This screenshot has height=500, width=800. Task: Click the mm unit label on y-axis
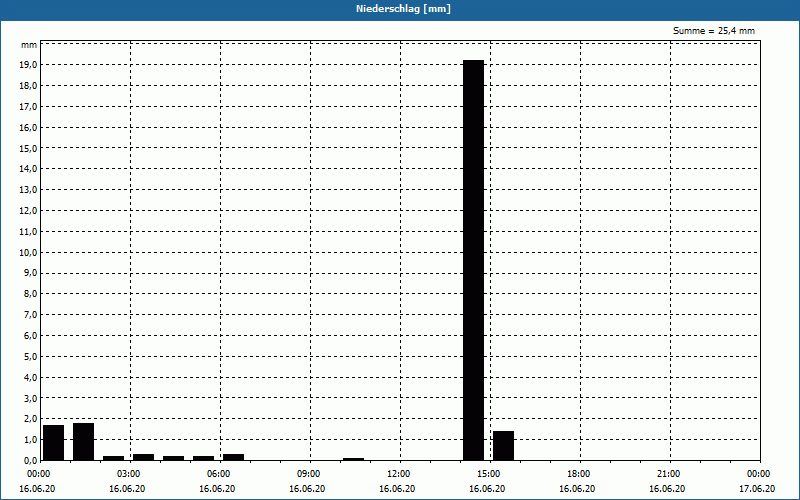pyautogui.click(x=29, y=45)
